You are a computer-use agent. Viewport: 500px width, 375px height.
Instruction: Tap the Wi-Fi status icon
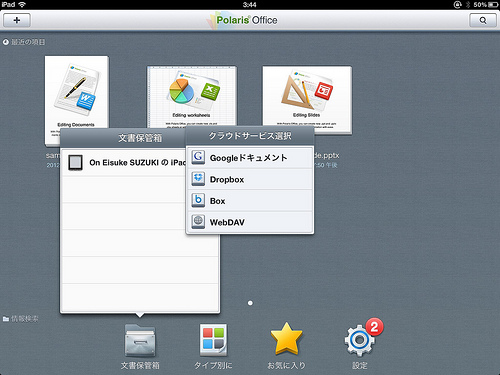[x=22, y=4]
